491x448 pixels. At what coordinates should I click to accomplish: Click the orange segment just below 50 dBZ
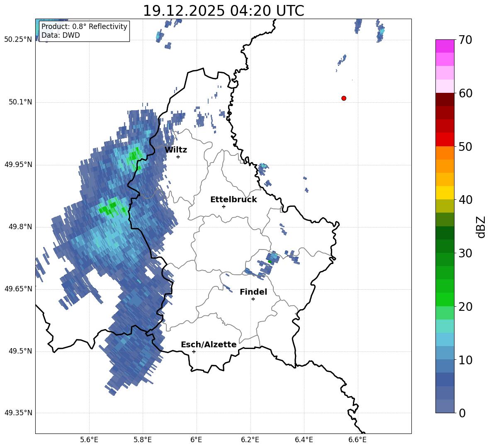click(445, 153)
